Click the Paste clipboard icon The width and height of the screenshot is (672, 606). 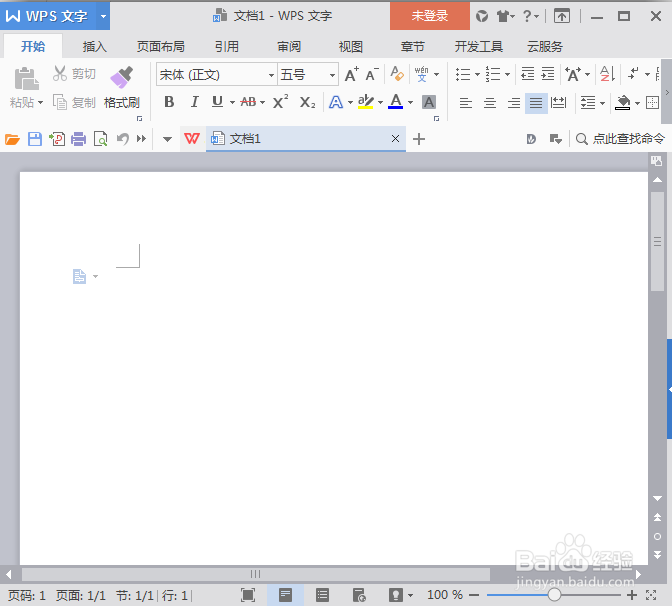[x=27, y=78]
